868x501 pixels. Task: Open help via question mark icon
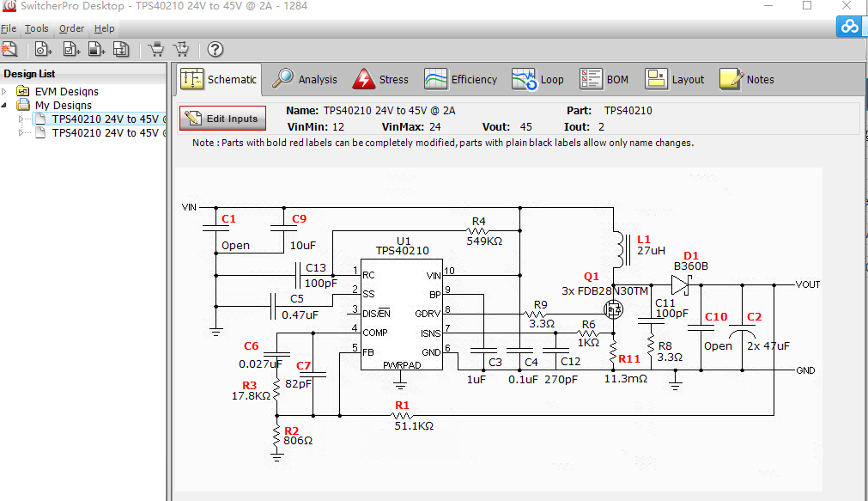215,49
